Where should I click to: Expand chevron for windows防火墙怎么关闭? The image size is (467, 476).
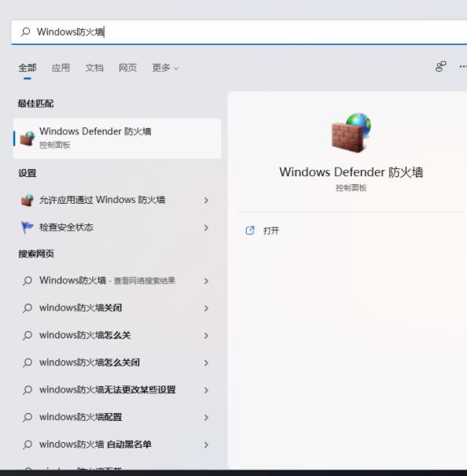pos(206,363)
